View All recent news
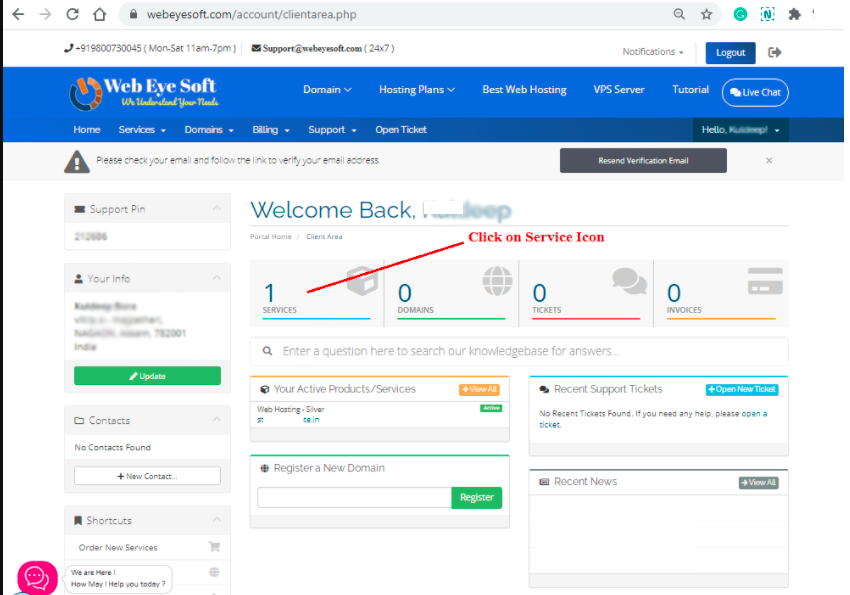Image resolution: width=850 pixels, height=595 pixels. [x=759, y=482]
